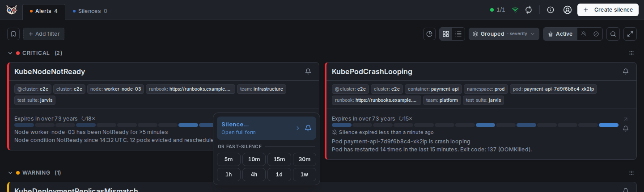Fast-silence for 30m
The width and height of the screenshot is (644, 192).
pyautogui.click(x=305, y=159)
